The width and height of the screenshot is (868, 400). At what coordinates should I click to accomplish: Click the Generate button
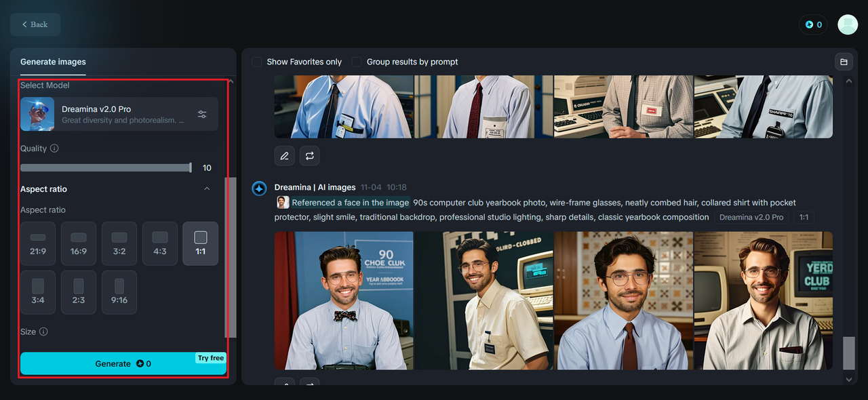[123, 363]
